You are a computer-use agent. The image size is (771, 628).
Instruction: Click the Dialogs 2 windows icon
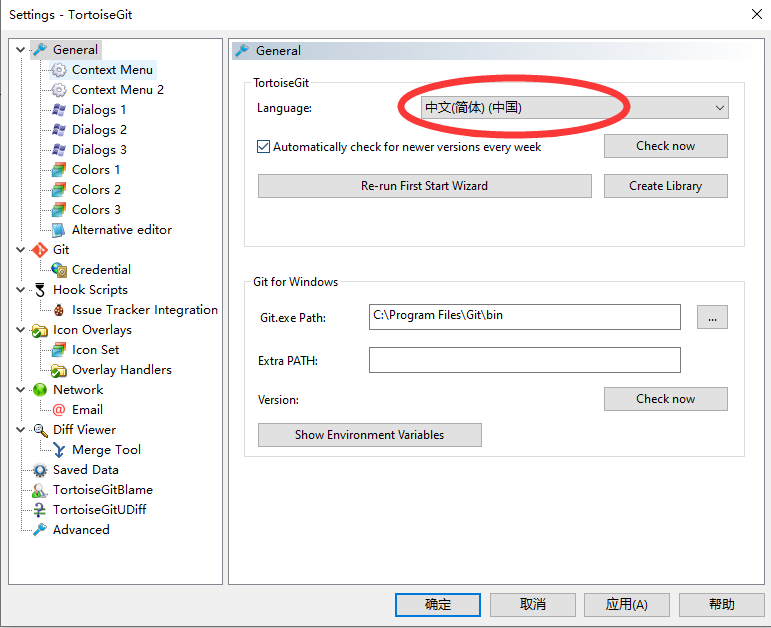[59, 130]
